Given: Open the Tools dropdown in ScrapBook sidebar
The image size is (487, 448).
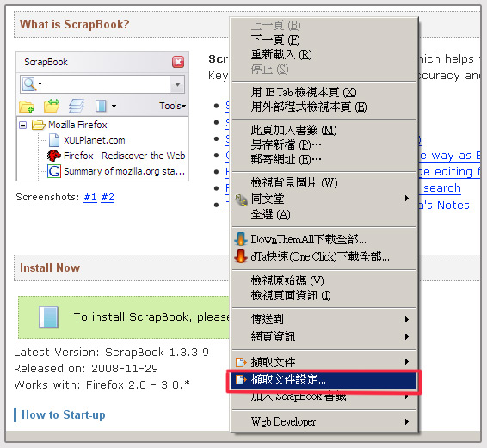Looking at the screenshot, I should coord(172,106).
